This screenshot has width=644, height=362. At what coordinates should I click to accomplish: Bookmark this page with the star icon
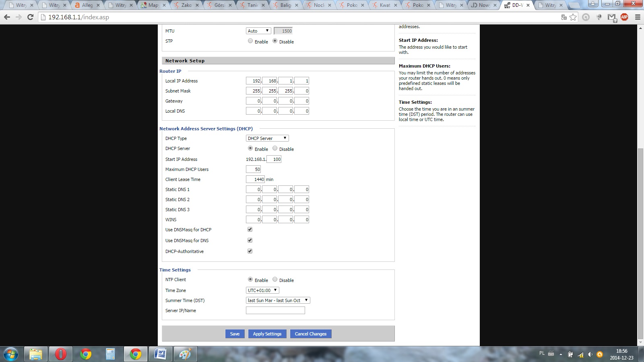coord(573,17)
